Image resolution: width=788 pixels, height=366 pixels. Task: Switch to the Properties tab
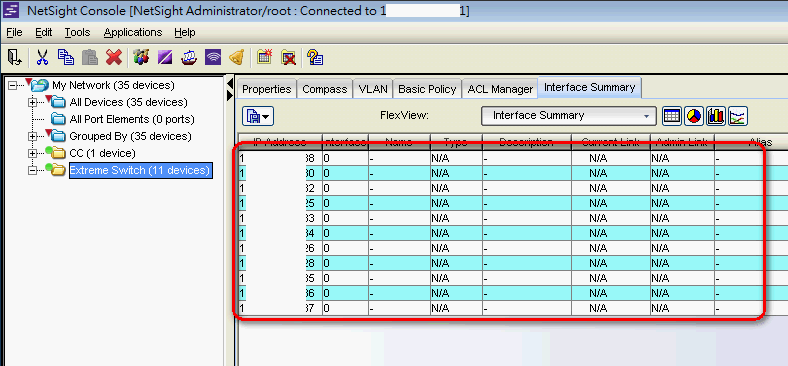click(266, 89)
